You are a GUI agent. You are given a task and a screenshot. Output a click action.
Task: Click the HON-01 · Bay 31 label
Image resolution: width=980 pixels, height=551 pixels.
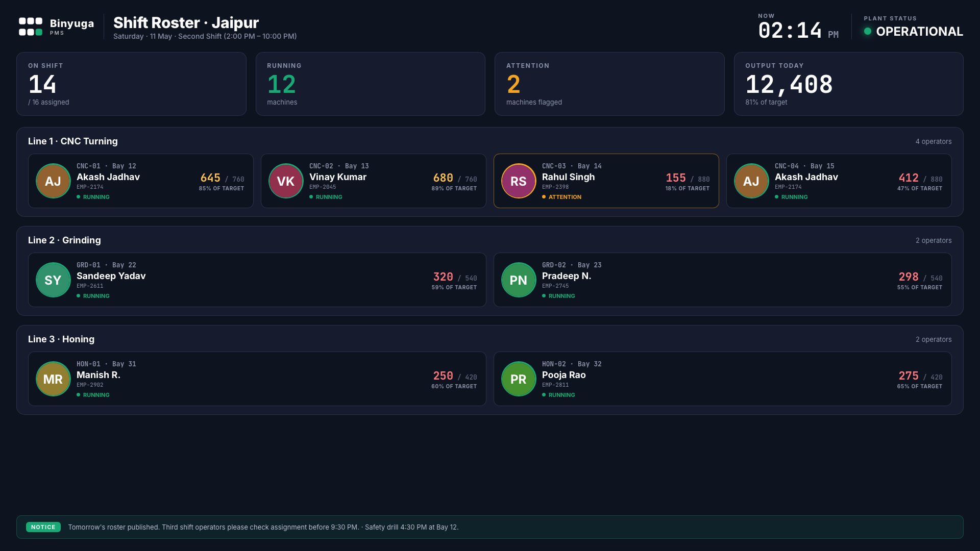[106, 364]
